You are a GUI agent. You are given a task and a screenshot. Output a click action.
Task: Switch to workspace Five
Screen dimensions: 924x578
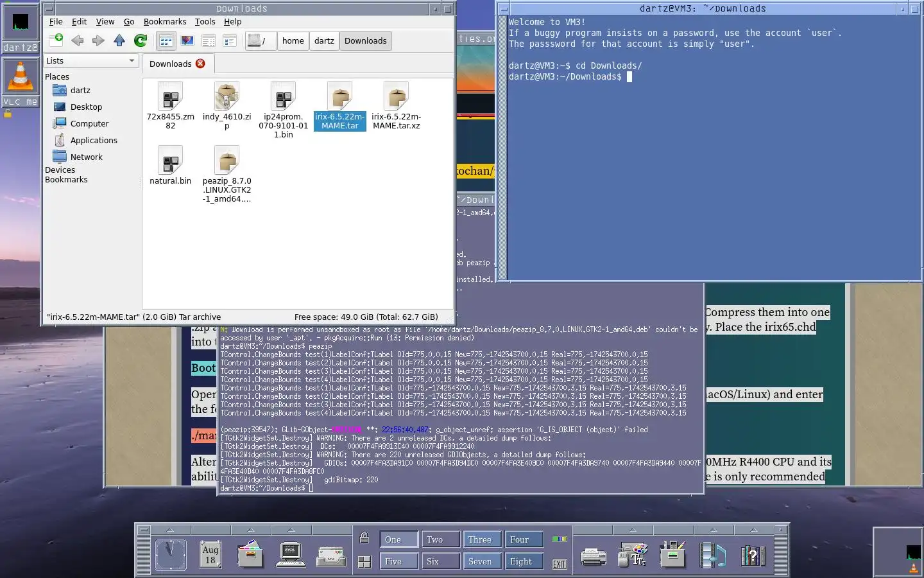point(398,561)
